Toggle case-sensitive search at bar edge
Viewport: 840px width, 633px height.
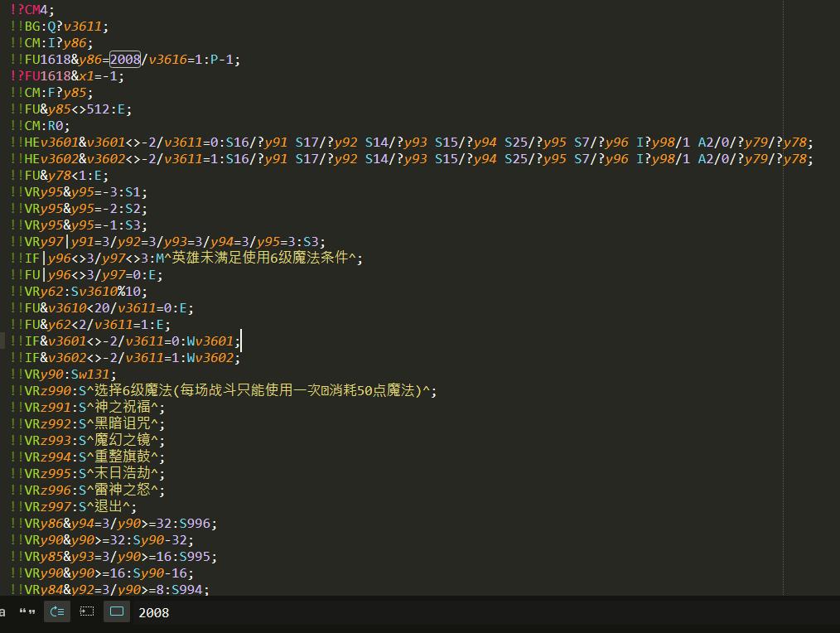(3, 612)
